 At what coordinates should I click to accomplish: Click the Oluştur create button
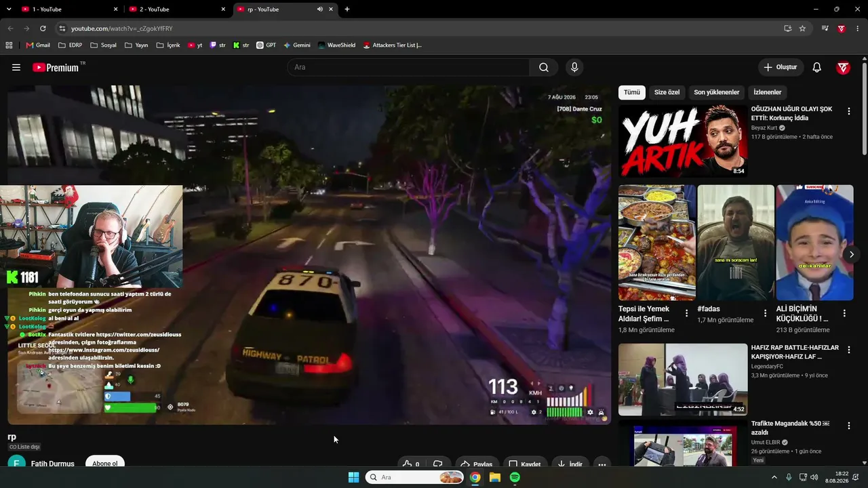click(781, 67)
